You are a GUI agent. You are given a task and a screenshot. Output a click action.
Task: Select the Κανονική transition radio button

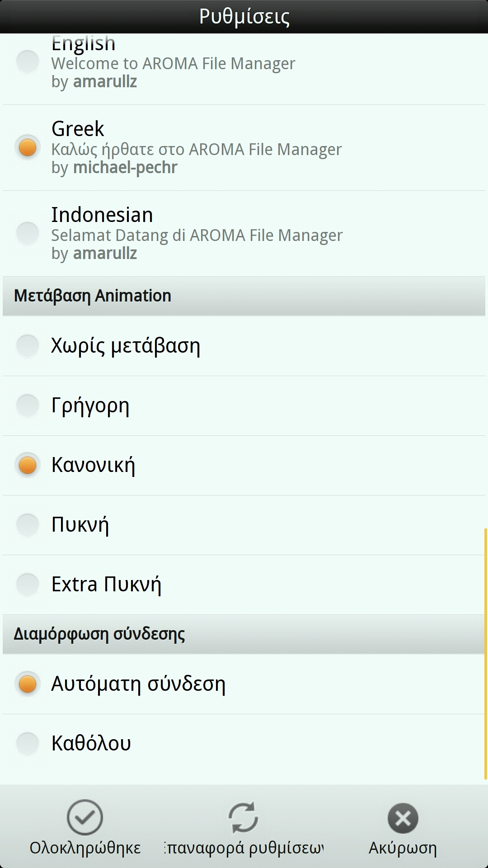coord(28,465)
